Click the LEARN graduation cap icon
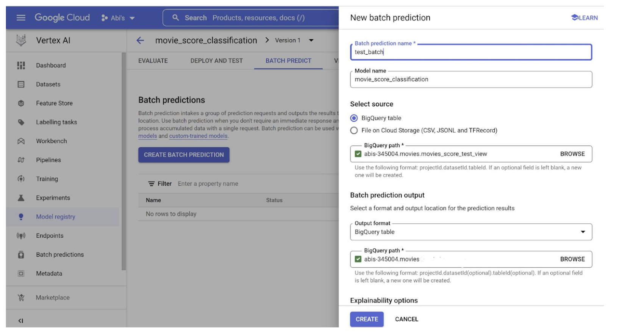The height and width of the screenshot is (334, 644). tap(574, 17)
